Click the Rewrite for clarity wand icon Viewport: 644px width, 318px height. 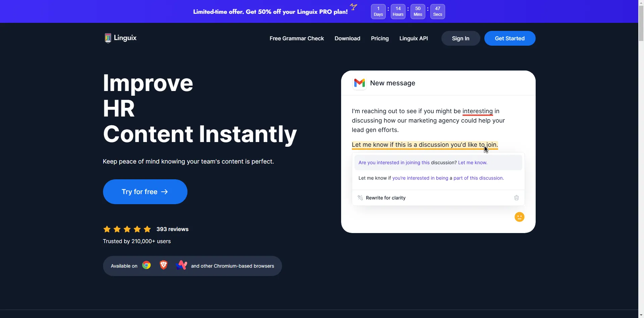tap(360, 198)
